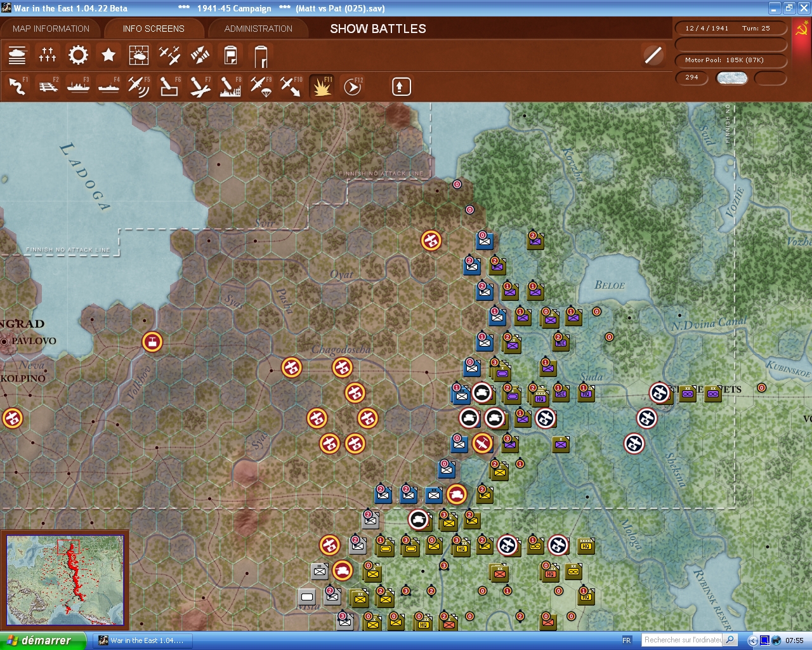Image resolution: width=812 pixels, height=650 pixels.
Task: Open the order of battle tank icon
Action: [17, 56]
